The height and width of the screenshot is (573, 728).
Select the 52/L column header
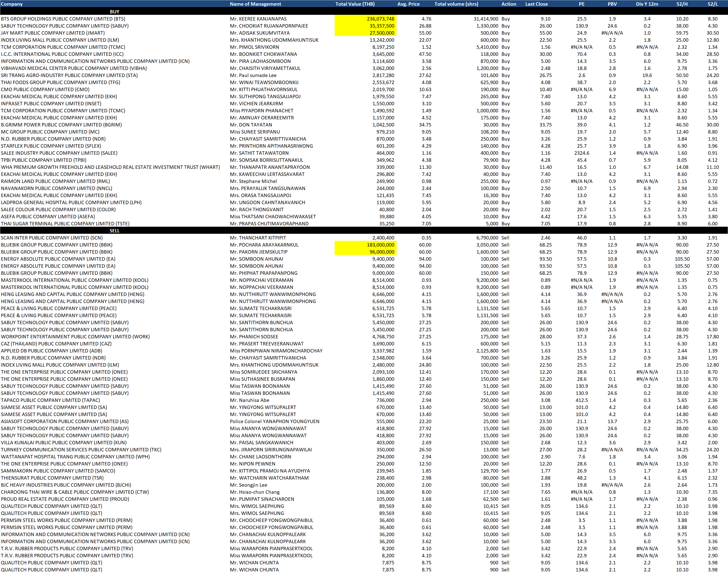pyautogui.click(x=713, y=4)
